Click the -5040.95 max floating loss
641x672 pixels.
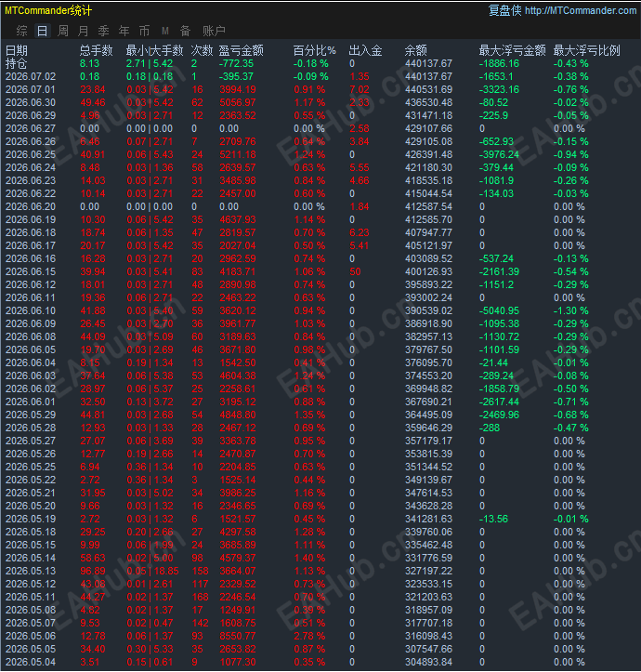[x=499, y=310]
